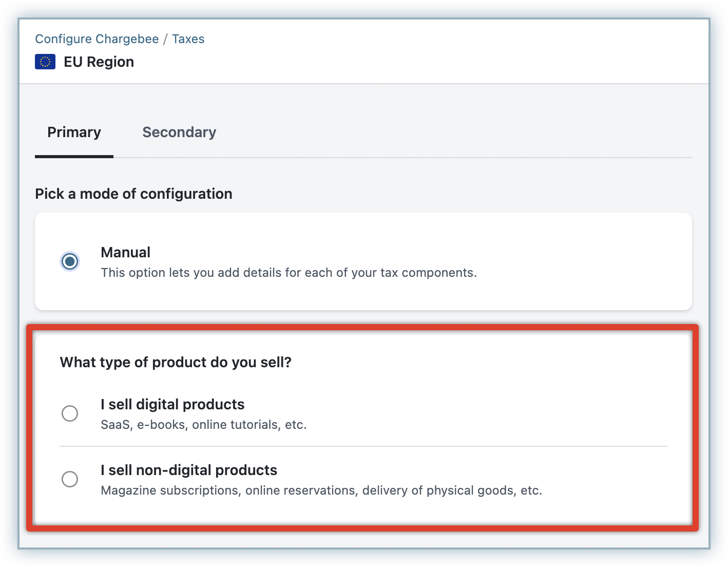Open the Configure Chargebee breadcrumb link
Image resolution: width=728 pixels, height=567 pixels.
97,39
